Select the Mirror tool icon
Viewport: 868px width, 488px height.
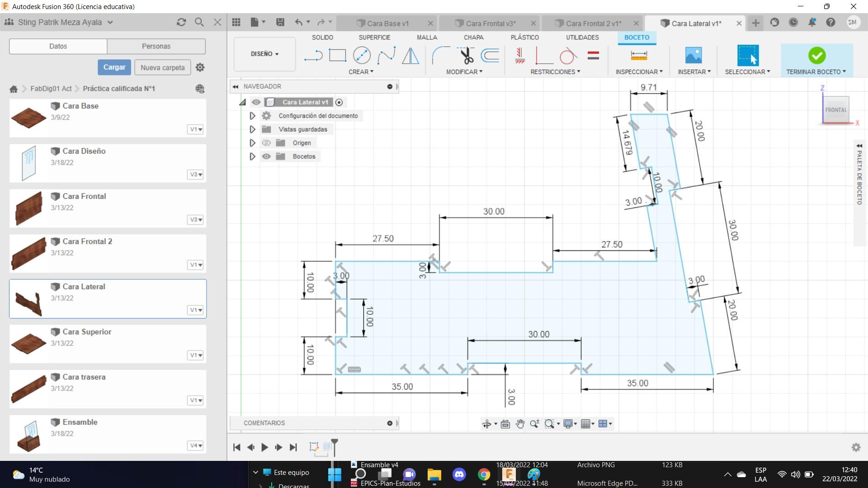pos(410,56)
